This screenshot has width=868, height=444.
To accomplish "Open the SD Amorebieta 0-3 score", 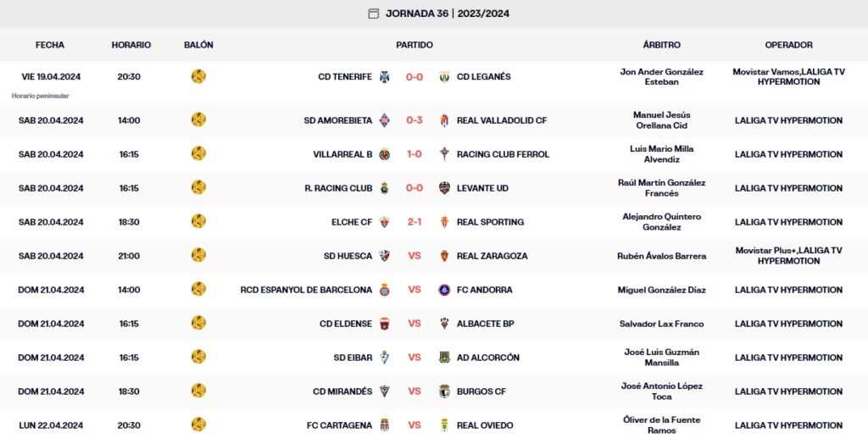I will 415,120.
